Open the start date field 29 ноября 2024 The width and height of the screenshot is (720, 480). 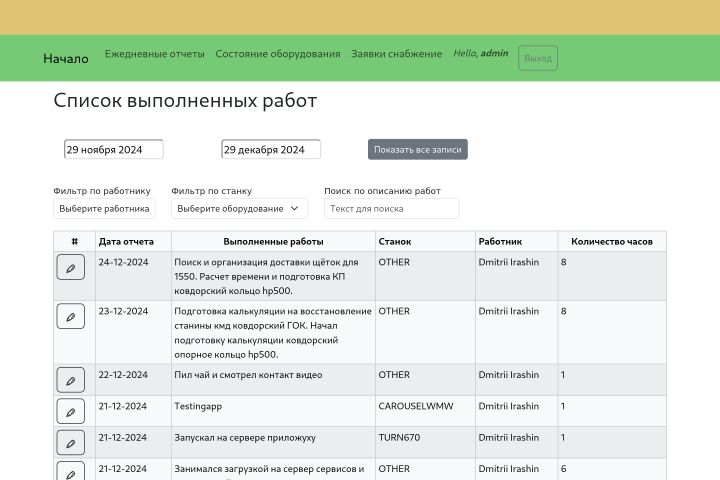click(113, 149)
